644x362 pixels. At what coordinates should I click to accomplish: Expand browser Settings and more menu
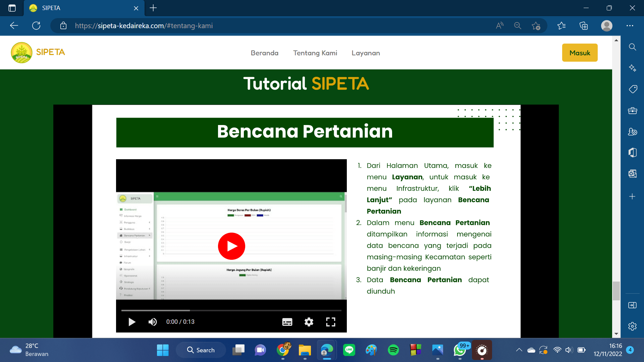click(x=630, y=25)
